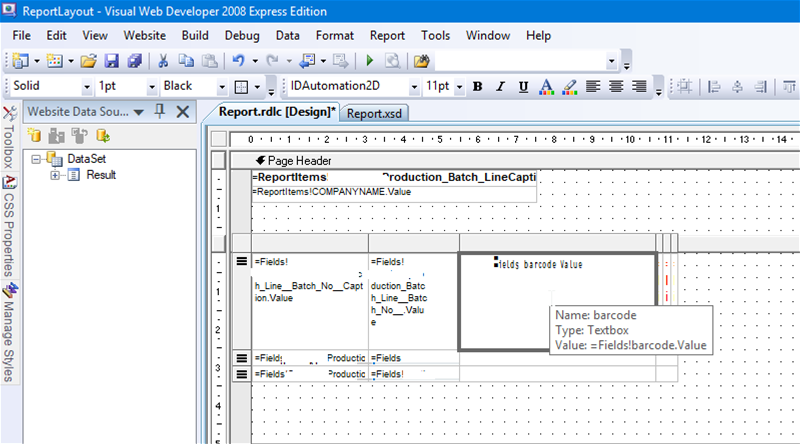Open border width 1pt dropdown
The width and height of the screenshot is (800, 444).
click(x=152, y=87)
